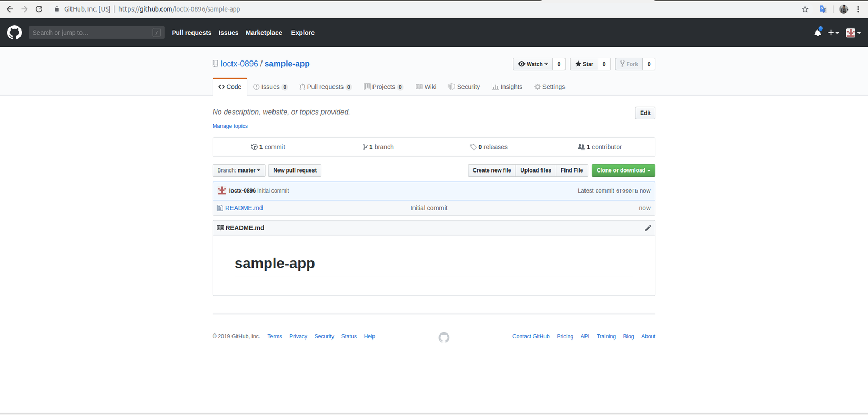Edit README.md using the pencil icon
Image resolution: width=868 pixels, height=415 pixels.
648,228
